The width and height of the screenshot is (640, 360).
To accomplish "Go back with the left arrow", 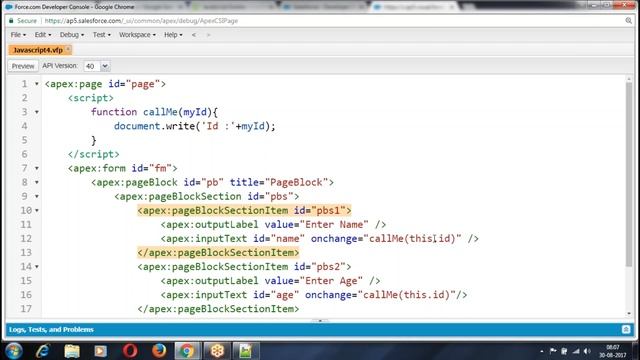I will 194,35.
